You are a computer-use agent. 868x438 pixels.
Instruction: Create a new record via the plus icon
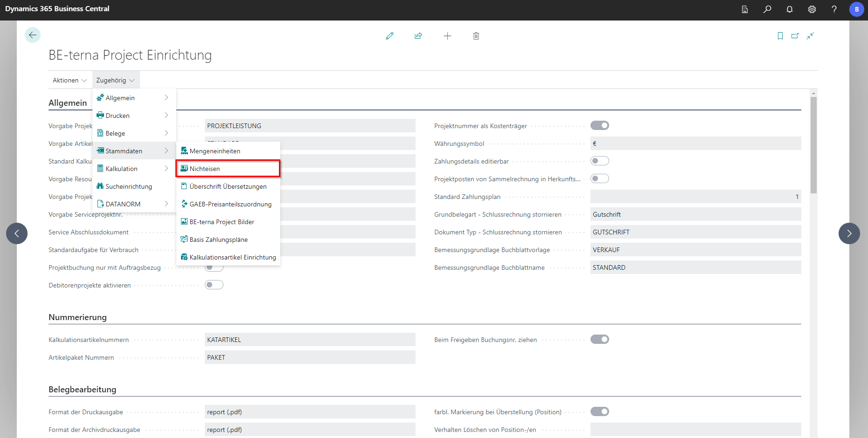pyautogui.click(x=447, y=36)
